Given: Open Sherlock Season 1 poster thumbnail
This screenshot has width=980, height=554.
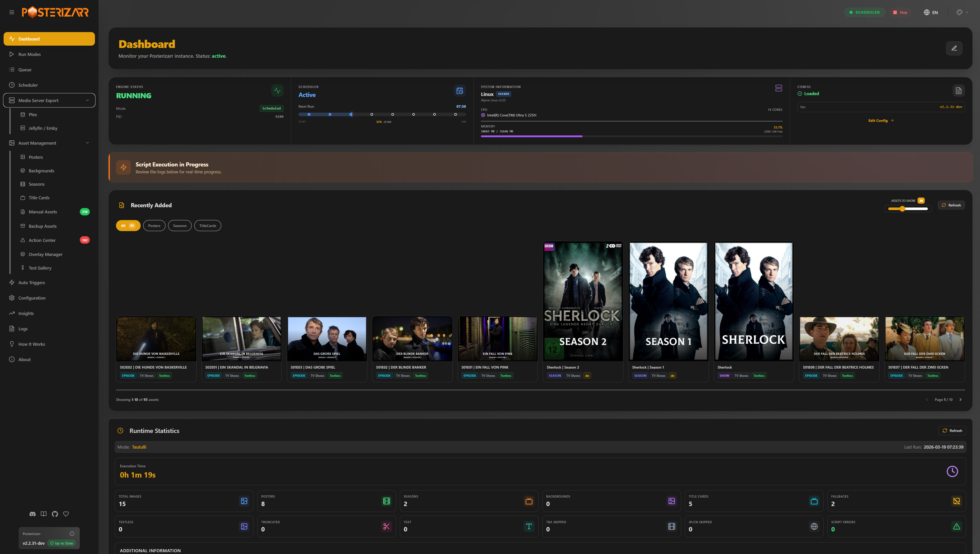Looking at the screenshot, I should click(668, 301).
